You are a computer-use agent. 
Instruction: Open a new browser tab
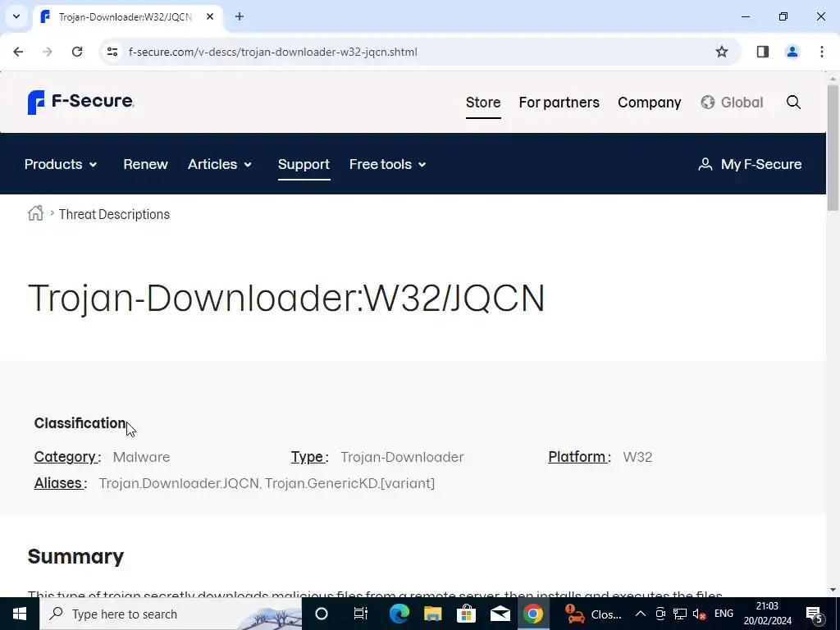pyautogui.click(x=240, y=16)
